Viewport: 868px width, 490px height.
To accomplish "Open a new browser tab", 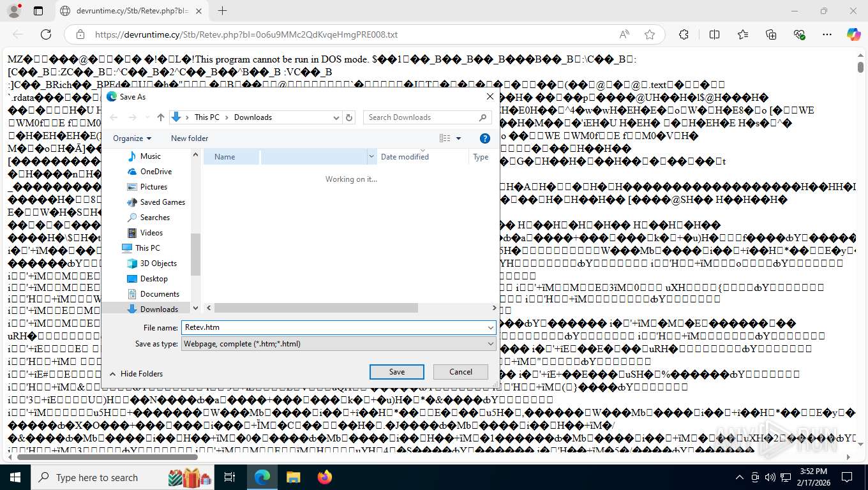I will [x=222, y=11].
